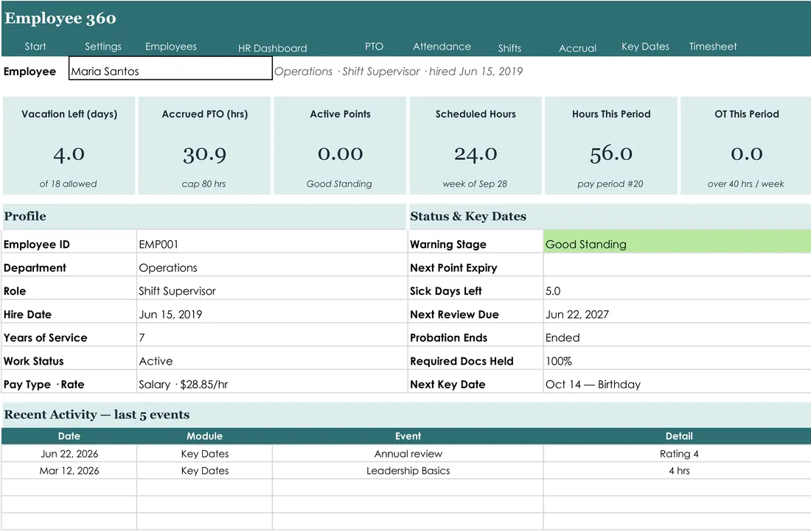Select the Jun 22, 2026 date cell
The height and width of the screenshot is (532, 811).
click(x=69, y=453)
